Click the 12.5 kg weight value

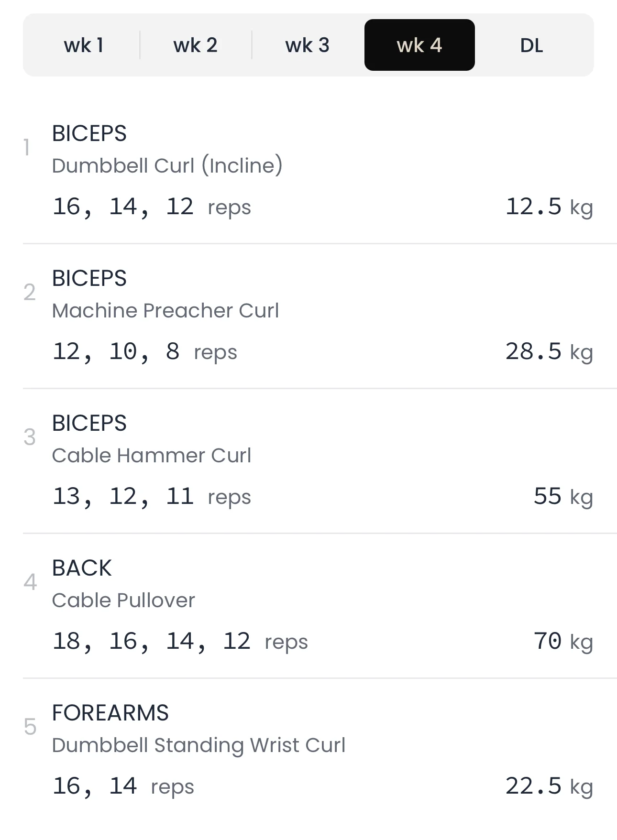click(x=549, y=207)
